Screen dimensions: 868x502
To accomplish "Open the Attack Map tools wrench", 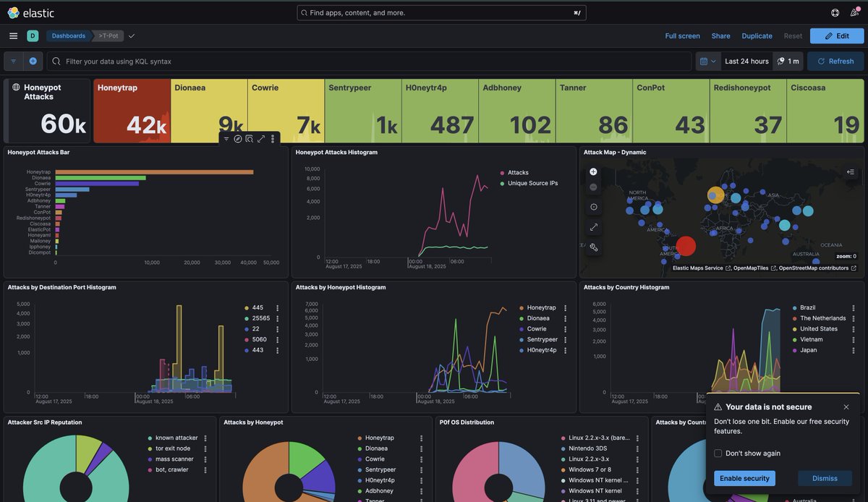I will [x=594, y=247].
